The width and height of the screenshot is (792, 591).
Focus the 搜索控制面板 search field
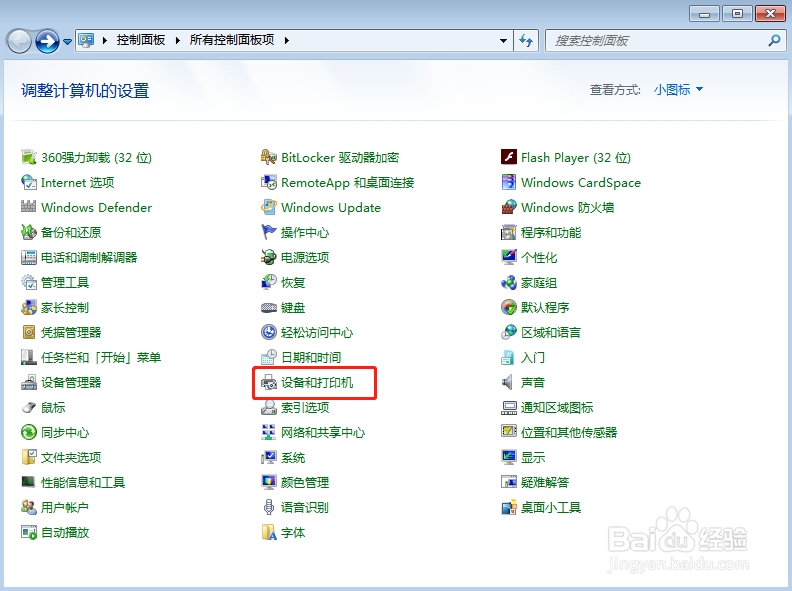coord(657,40)
